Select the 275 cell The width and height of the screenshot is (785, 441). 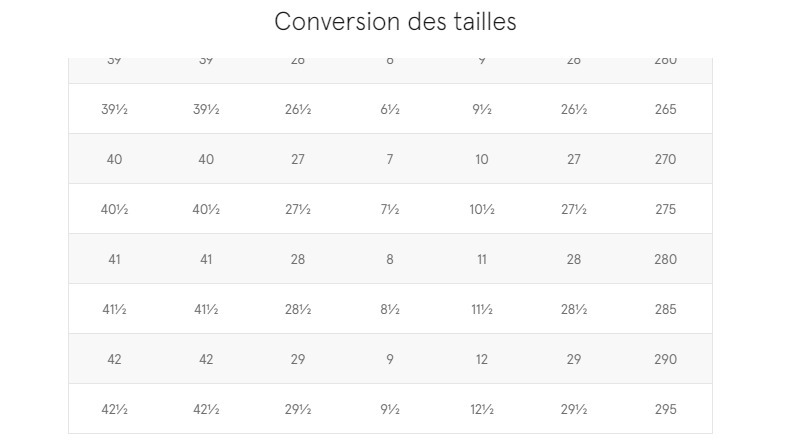(665, 209)
